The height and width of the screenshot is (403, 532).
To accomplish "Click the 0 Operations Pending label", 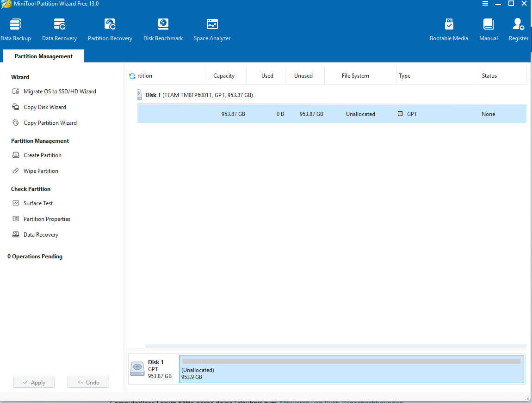I will point(35,256).
